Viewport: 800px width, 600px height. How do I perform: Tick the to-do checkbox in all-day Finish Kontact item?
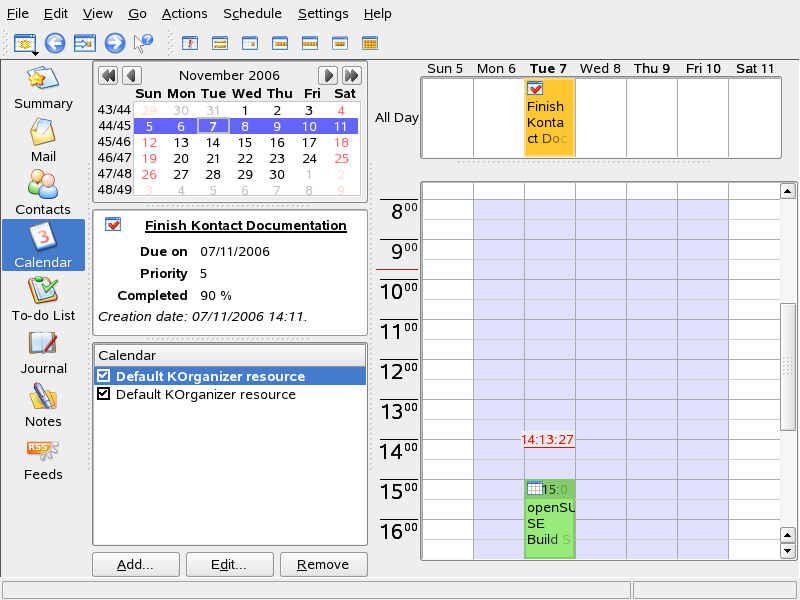tap(535, 88)
